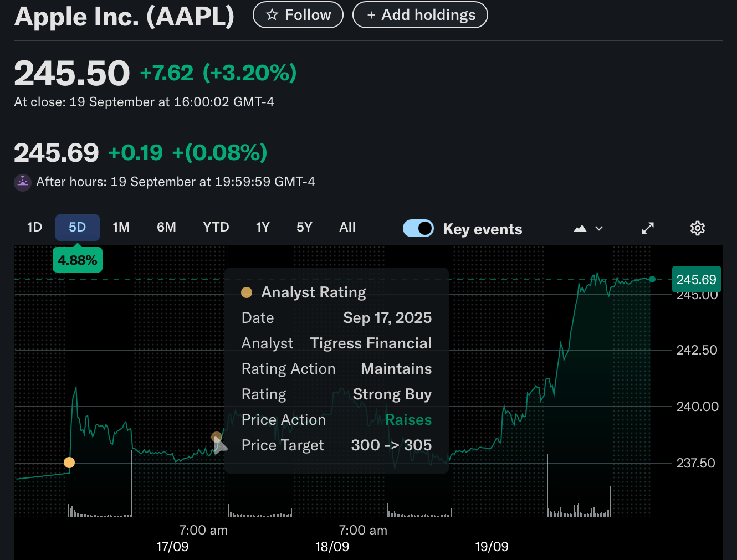The height and width of the screenshot is (560, 737).
Task: Click the selected 5D range tab
Action: (77, 227)
